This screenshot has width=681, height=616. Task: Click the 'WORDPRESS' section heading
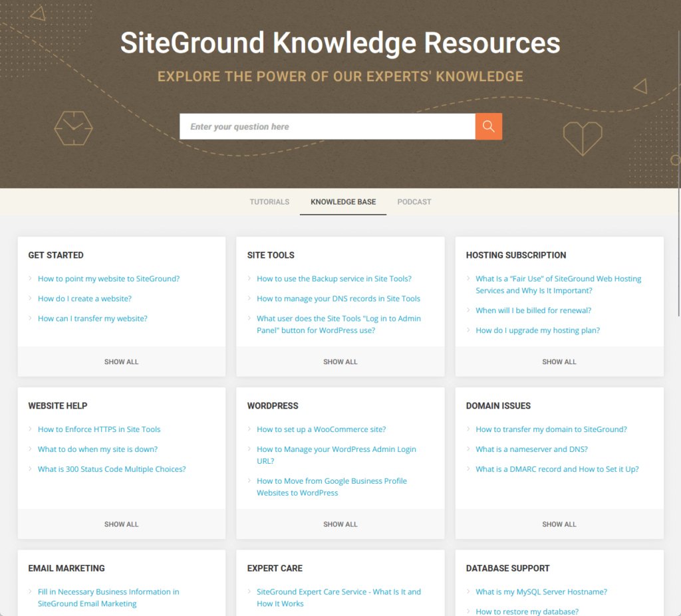[x=273, y=406]
